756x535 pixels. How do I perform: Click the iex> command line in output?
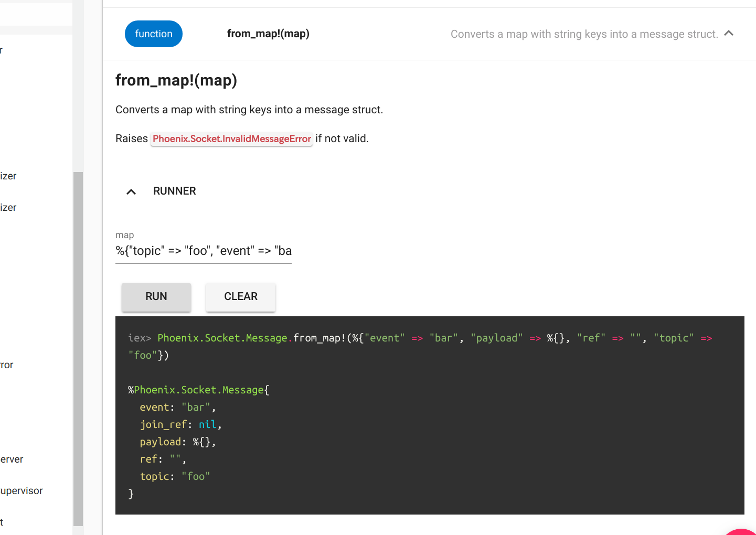tap(420, 338)
